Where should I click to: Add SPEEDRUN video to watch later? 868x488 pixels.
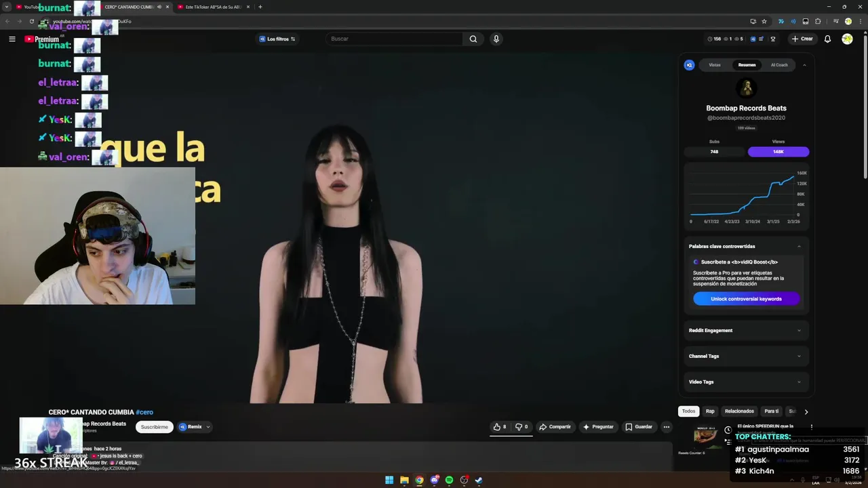(728, 430)
